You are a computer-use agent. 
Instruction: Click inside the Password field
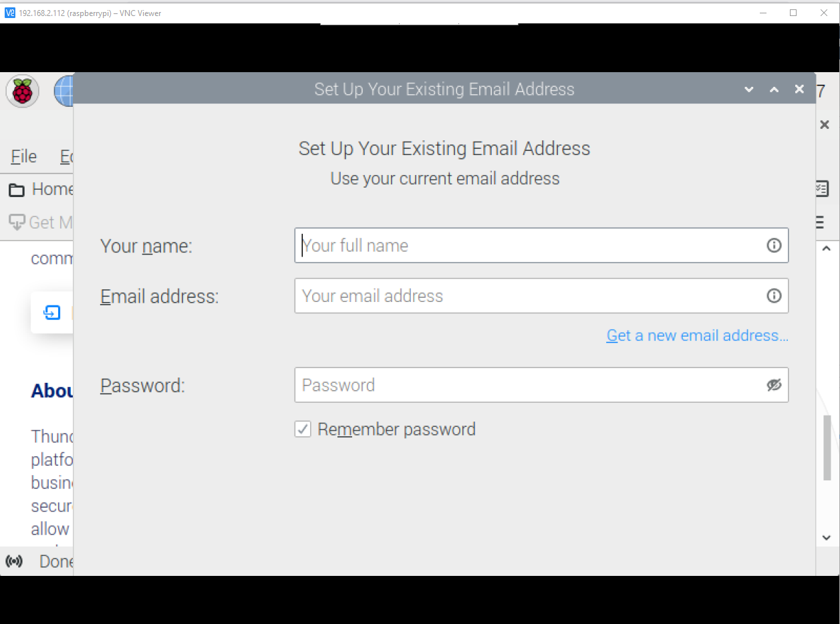click(528, 385)
